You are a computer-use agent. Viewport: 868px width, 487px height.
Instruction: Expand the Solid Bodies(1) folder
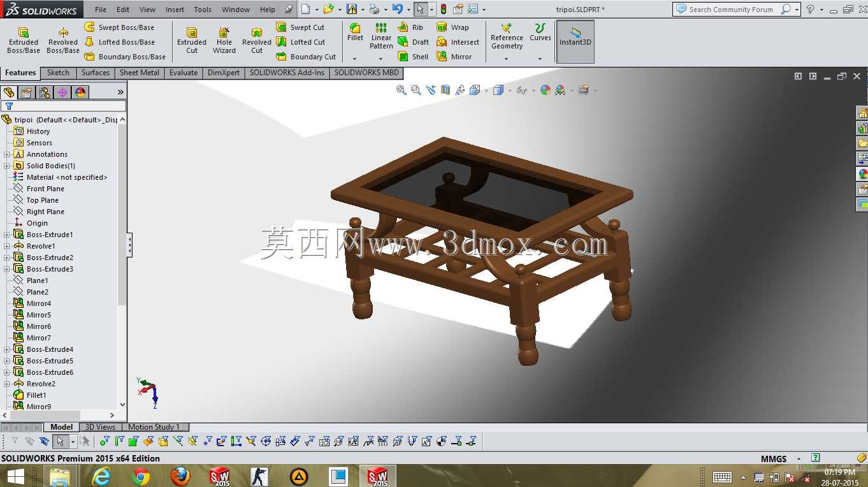[7, 166]
